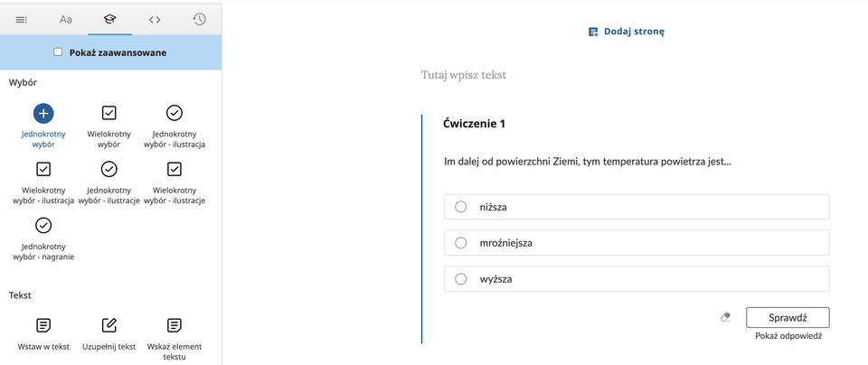The width and height of the screenshot is (868, 365).
Task: Pick Jednokrotny wybór - ilustracje icon
Action: [x=109, y=169]
